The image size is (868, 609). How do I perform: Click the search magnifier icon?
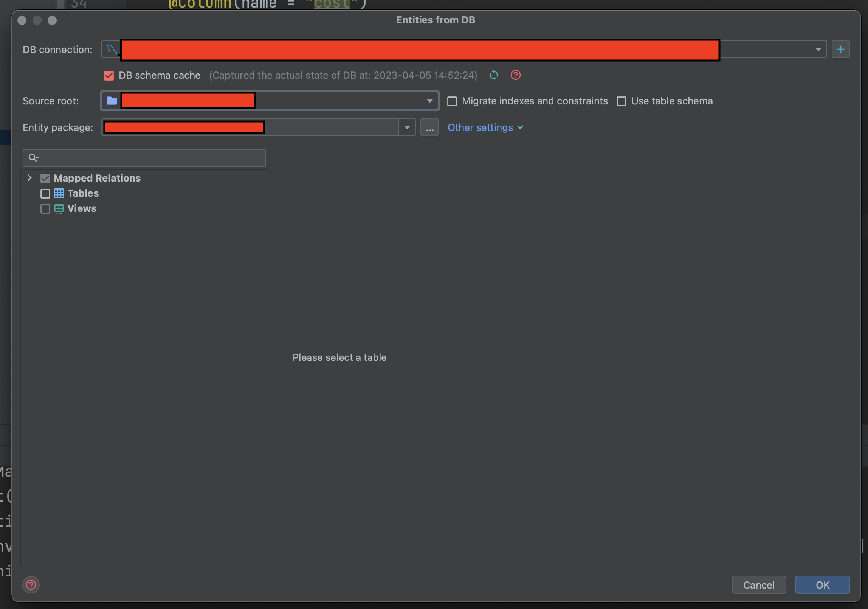pos(33,158)
